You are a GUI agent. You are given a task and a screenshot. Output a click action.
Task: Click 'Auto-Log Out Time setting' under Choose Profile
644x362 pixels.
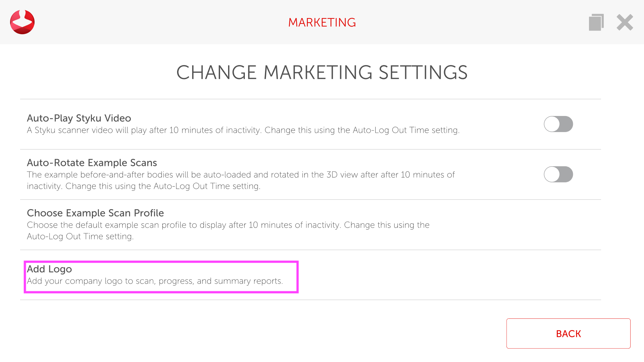79,236
